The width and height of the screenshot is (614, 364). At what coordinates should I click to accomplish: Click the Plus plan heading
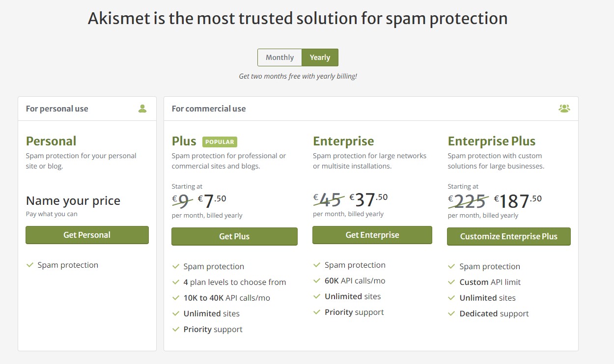click(x=184, y=141)
